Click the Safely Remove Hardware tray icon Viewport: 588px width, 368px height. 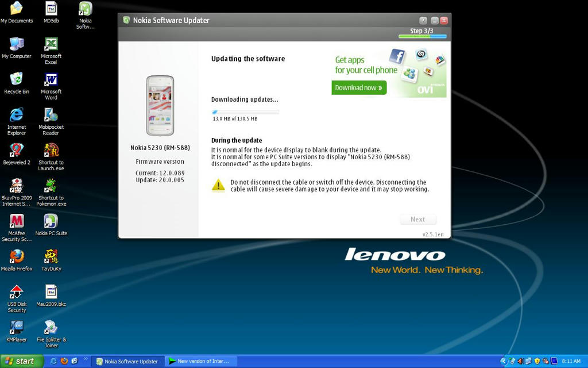(512, 361)
